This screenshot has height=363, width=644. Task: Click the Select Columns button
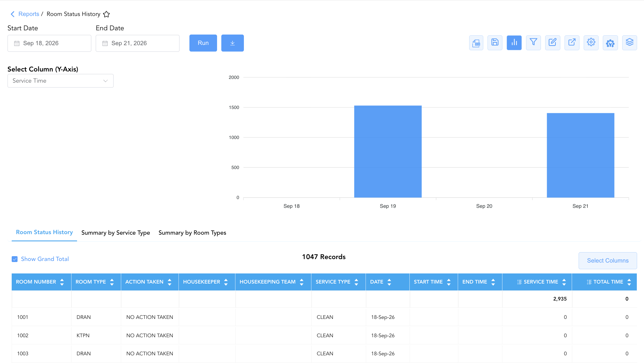[x=608, y=261]
